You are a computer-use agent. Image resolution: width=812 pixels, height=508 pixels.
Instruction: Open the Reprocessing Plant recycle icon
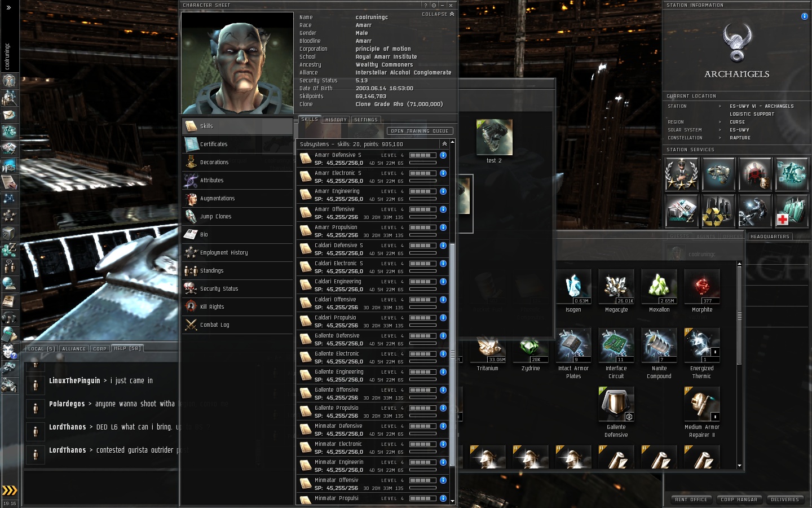(x=718, y=211)
